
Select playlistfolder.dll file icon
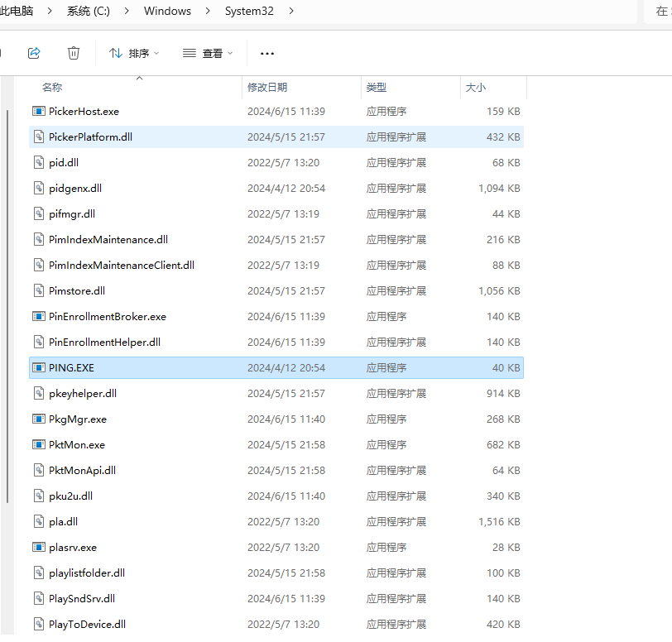point(39,573)
